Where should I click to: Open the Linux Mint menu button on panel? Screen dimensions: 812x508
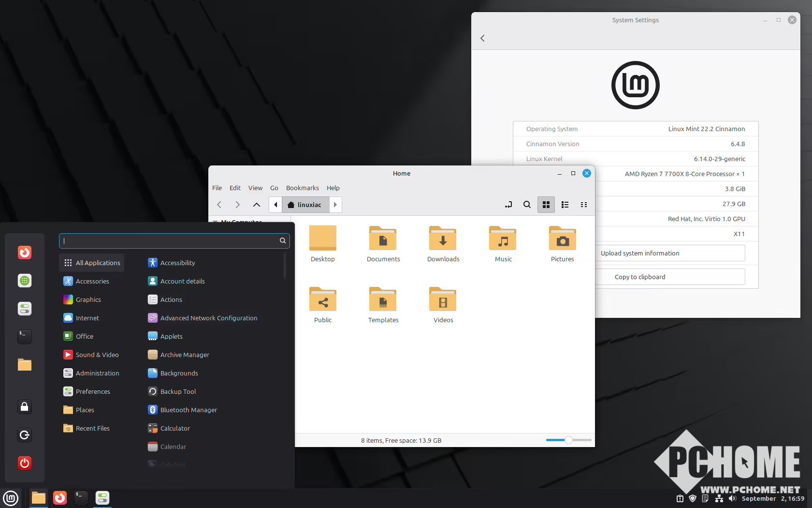[x=11, y=498]
